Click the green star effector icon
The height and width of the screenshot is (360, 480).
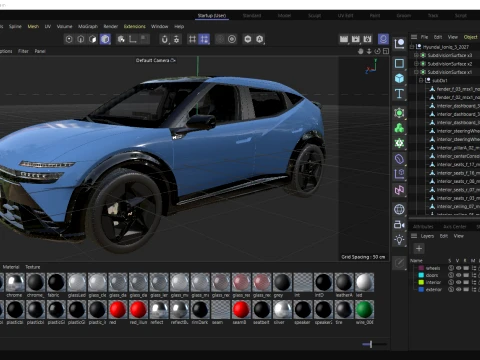coord(399,143)
